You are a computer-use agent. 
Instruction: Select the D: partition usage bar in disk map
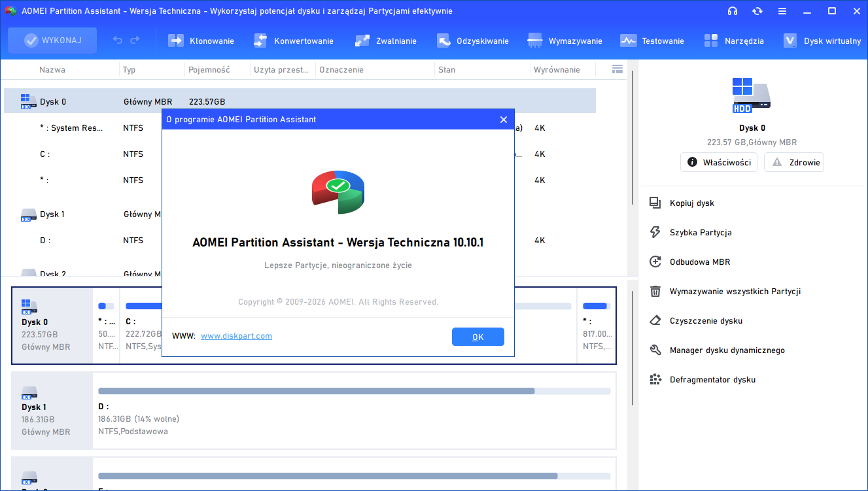pyautogui.click(x=354, y=391)
